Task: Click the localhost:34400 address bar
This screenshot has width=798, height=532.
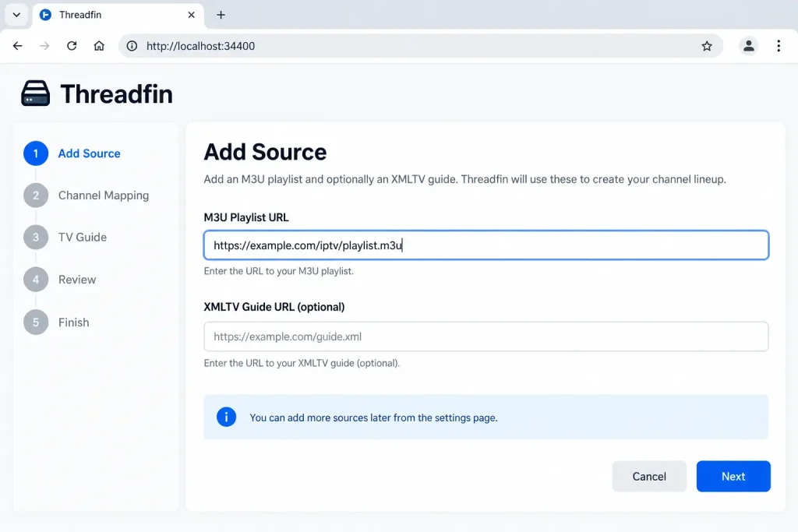Action: (420, 46)
